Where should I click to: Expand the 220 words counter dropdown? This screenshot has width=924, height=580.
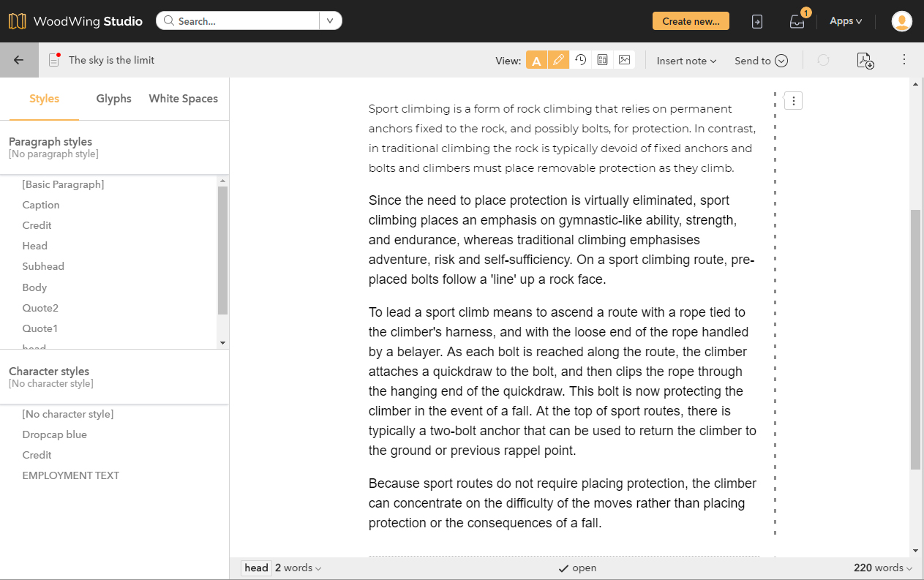tap(882, 568)
